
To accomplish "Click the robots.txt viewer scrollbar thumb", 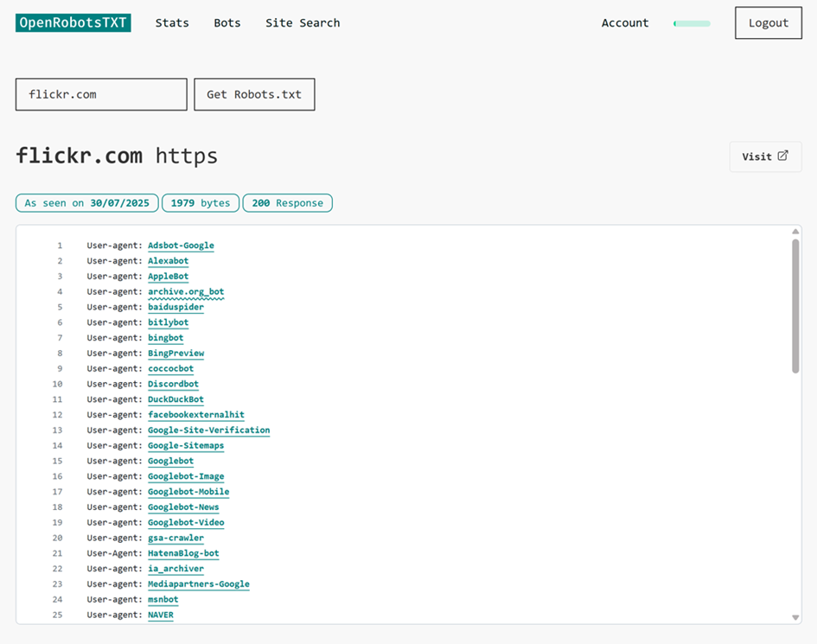I will (x=795, y=306).
